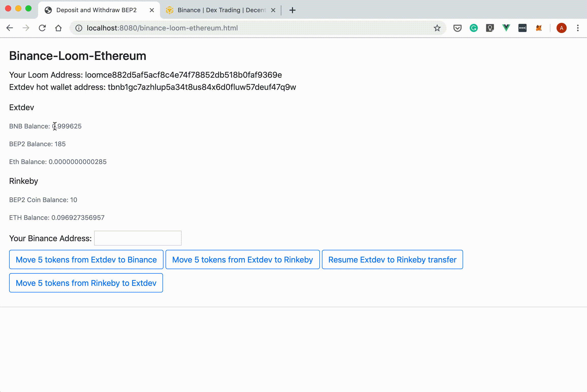
Task: Open the MetaMask fox extension icon
Action: click(539, 28)
